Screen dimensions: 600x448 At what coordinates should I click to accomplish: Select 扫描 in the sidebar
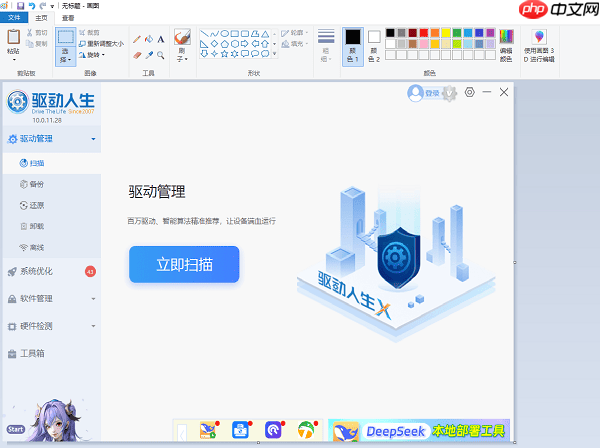pyautogui.click(x=52, y=163)
